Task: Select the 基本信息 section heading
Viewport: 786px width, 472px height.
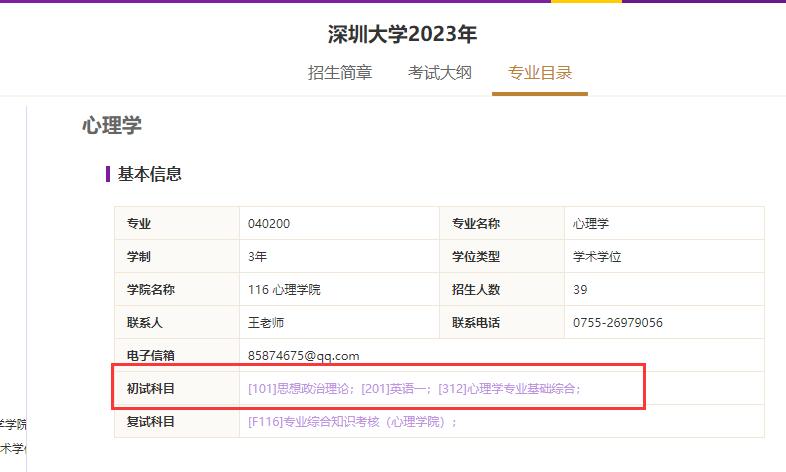Action: (x=149, y=174)
